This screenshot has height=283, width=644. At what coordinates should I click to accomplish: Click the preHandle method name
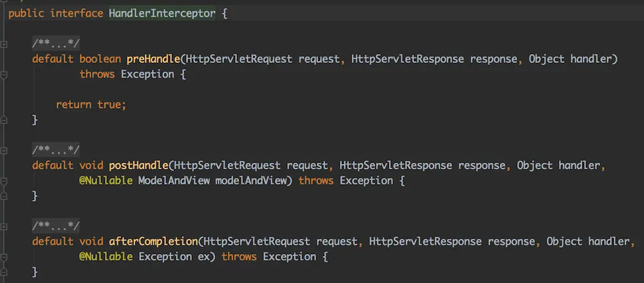tap(153, 59)
